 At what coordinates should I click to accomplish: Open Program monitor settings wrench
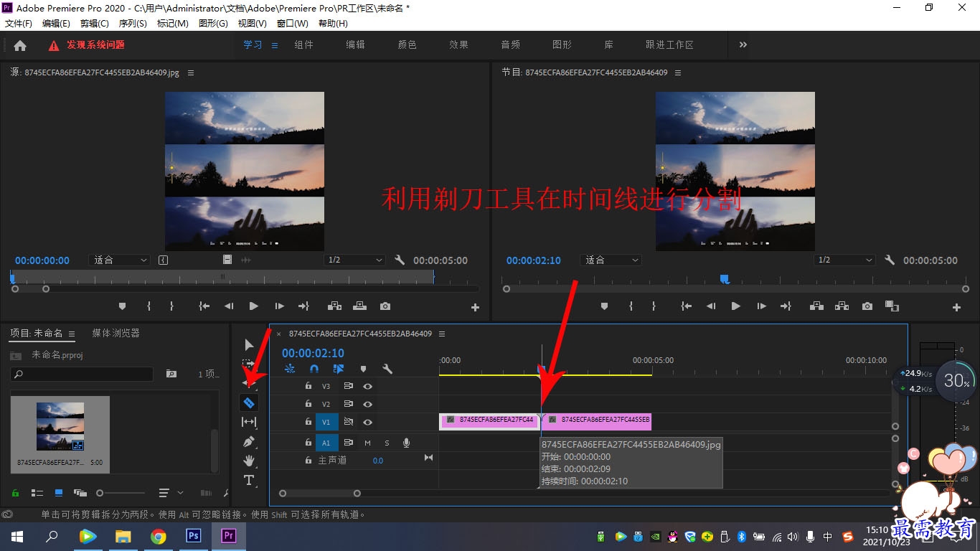890,260
